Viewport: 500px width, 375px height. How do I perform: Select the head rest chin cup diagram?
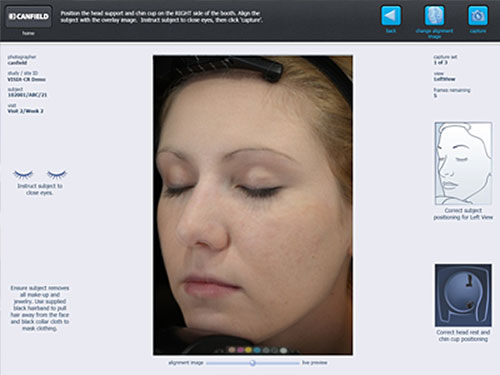(463, 295)
